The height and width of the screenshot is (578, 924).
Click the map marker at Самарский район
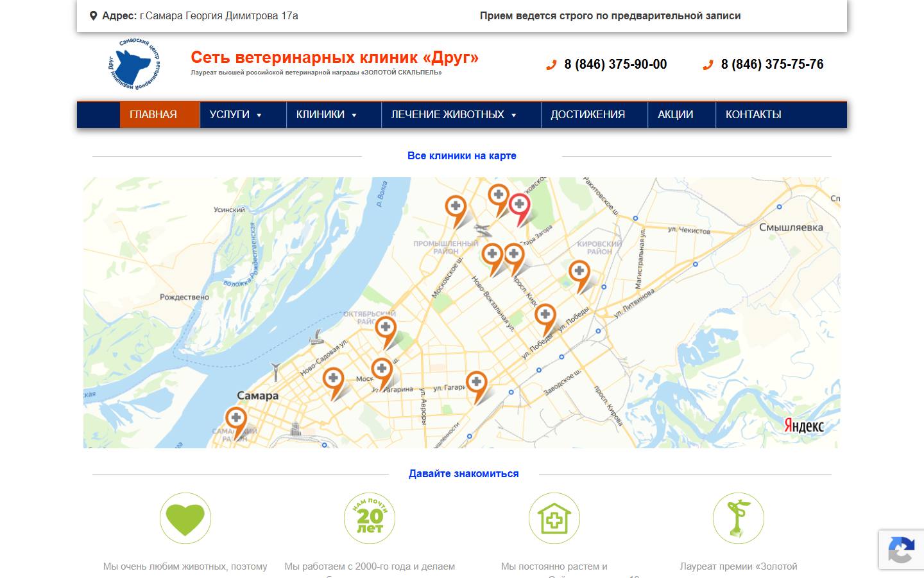(x=236, y=423)
